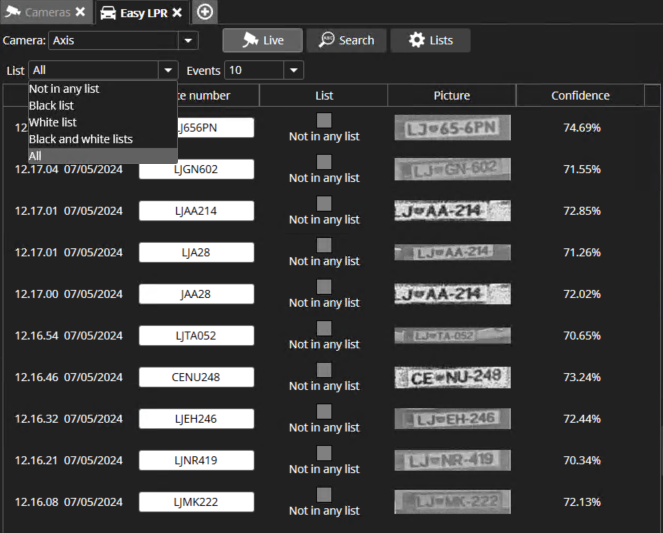Image resolution: width=663 pixels, height=533 pixels.
Task: Open a new tab with plus icon
Action: pos(205,12)
